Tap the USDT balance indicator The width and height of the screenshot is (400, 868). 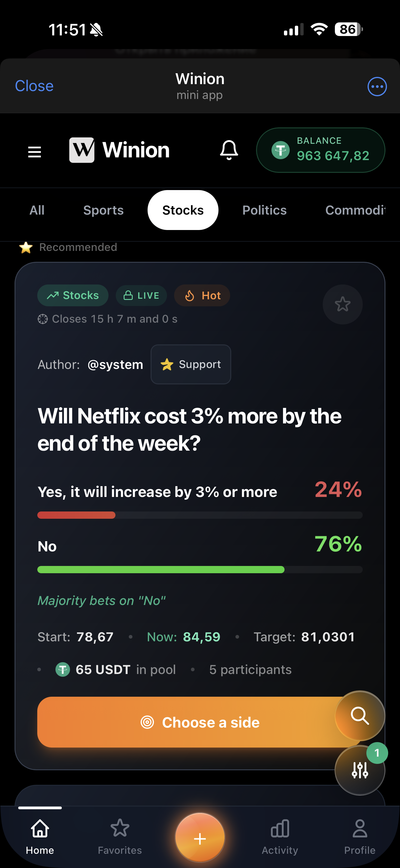(320, 150)
